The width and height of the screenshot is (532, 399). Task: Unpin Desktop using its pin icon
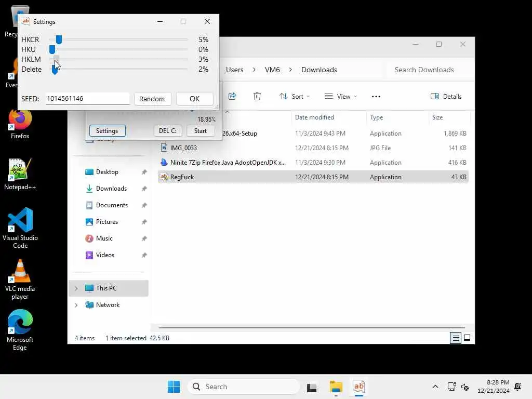(144, 172)
